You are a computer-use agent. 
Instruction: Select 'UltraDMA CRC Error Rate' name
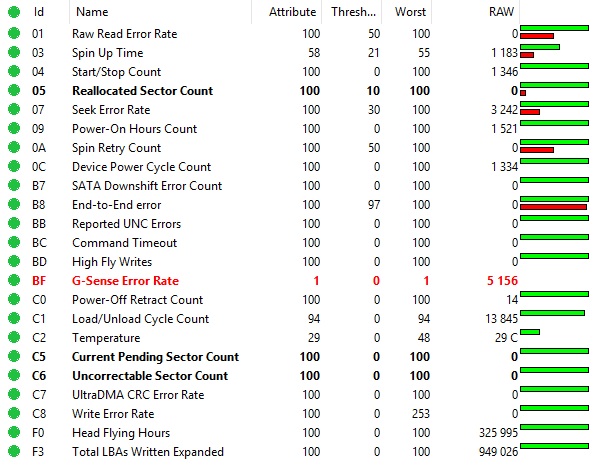tap(138, 395)
